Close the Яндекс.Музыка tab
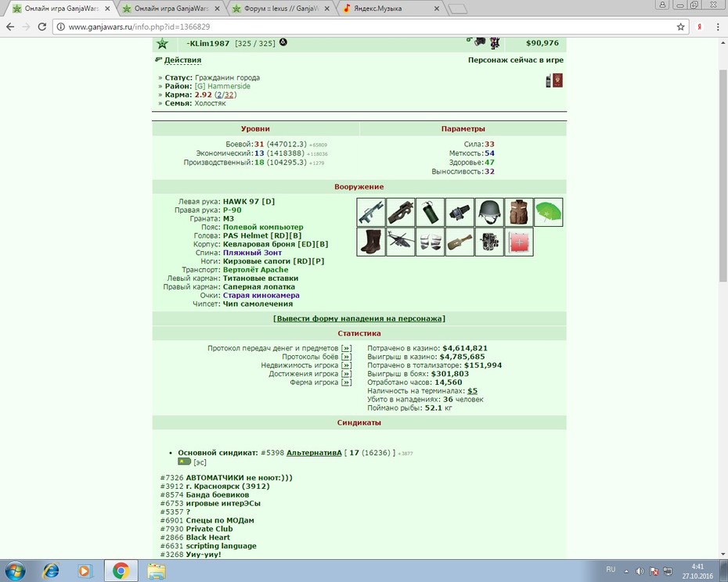Image resolution: width=728 pixels, height=582 pixels. tap(437, 9)
